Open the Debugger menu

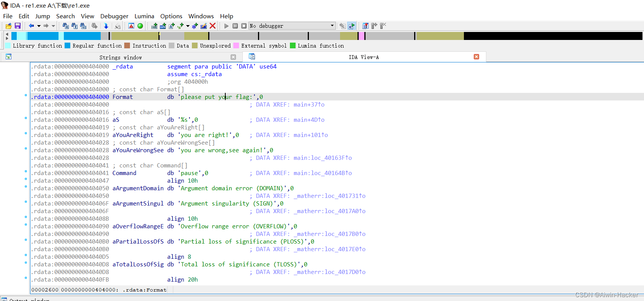click(x=114, y=16)
